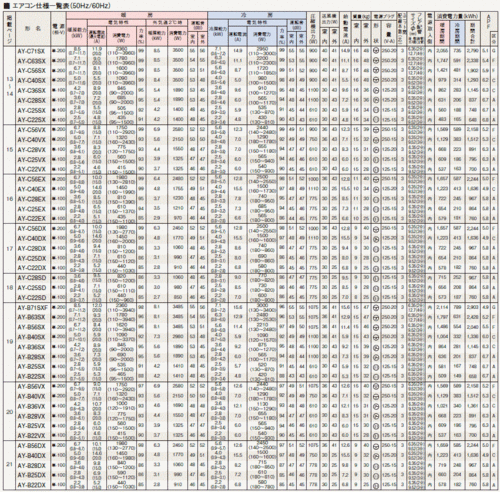Click catalog page number 21
The width and height of the screenshot is (500, 492).
pyautogui.click(x=10, y=464)
